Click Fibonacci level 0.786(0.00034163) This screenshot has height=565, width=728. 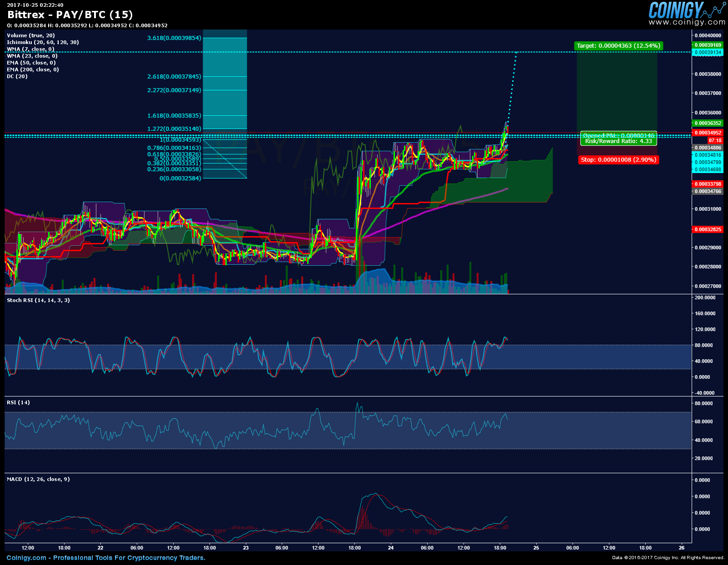pyautogui.click(x=174, y=148)
